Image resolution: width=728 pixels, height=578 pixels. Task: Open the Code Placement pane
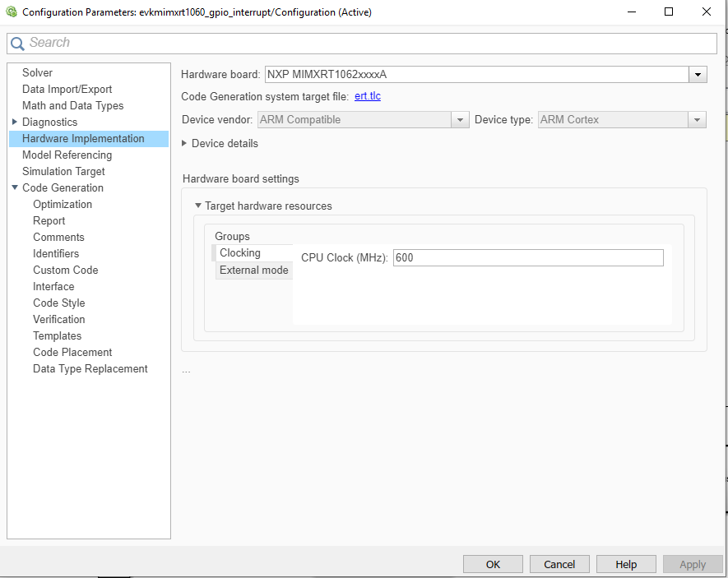click(x=72, y=353)
